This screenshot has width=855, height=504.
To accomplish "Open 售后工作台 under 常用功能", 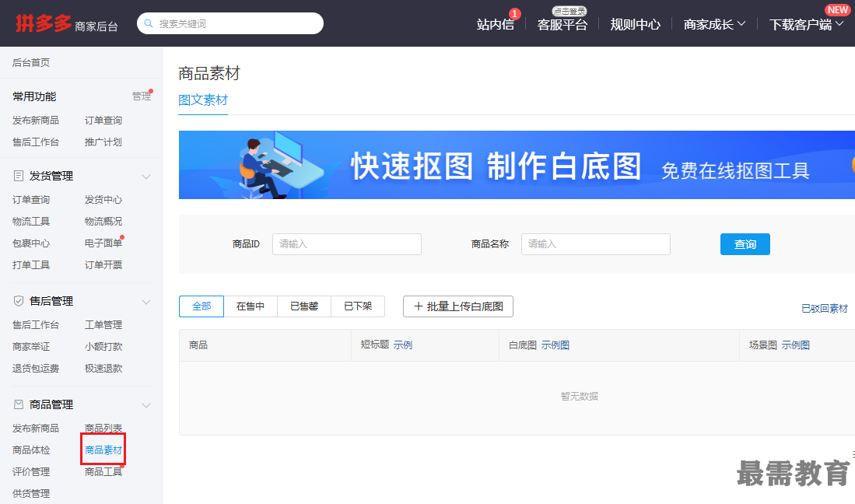I will [x=36, y=142].
